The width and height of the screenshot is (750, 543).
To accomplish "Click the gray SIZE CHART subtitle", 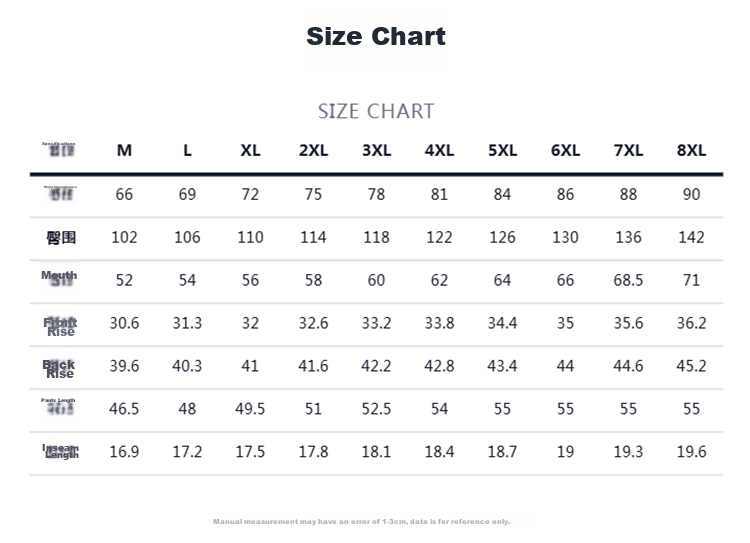I will click(376, 111).
